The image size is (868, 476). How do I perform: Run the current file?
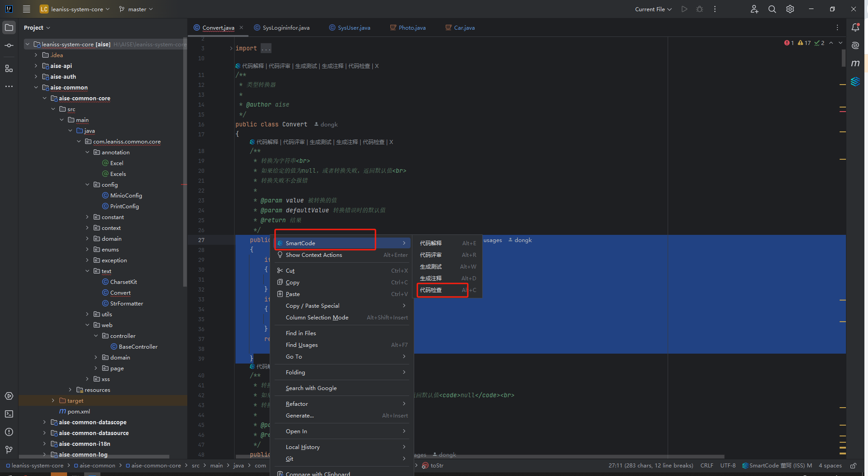pos(684,9)
